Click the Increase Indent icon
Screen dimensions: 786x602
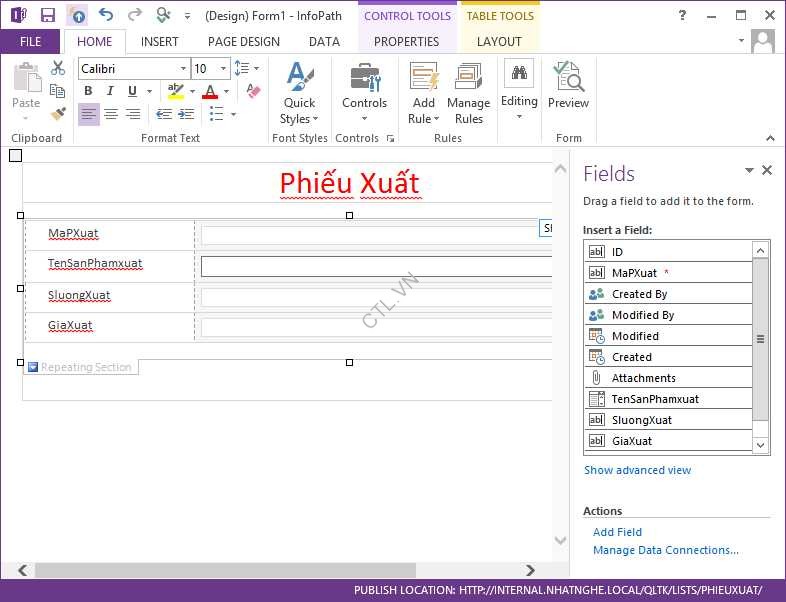pos(186,114)
